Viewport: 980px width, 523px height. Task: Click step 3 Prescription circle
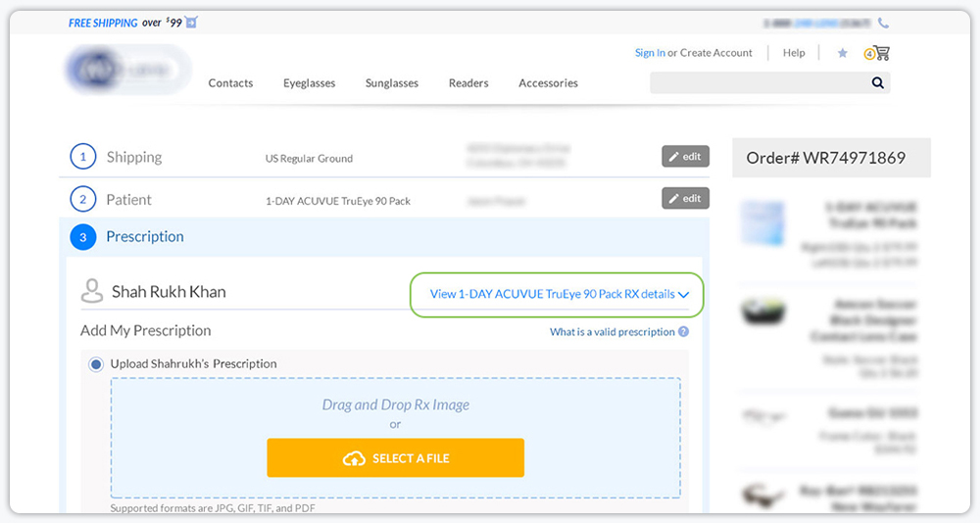click(x=82, y=237)
